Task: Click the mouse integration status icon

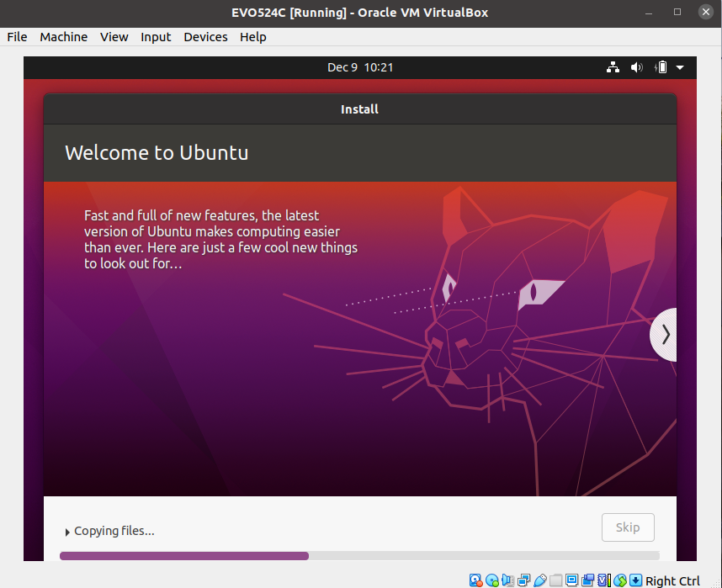Action: click(x=620, y=580)
